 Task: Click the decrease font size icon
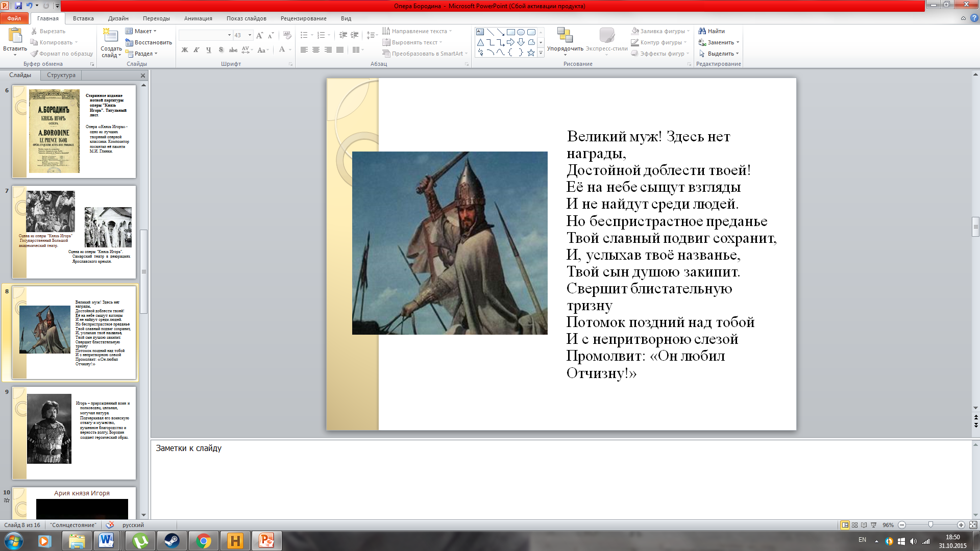click(x=271, y=35)
